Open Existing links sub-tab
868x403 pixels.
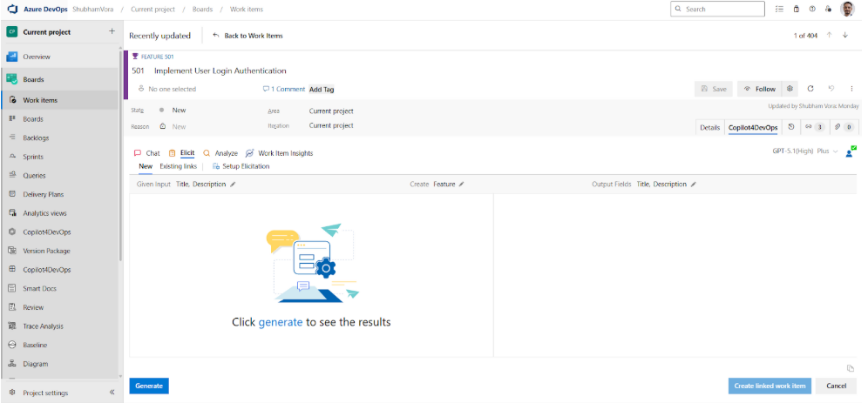179,166
